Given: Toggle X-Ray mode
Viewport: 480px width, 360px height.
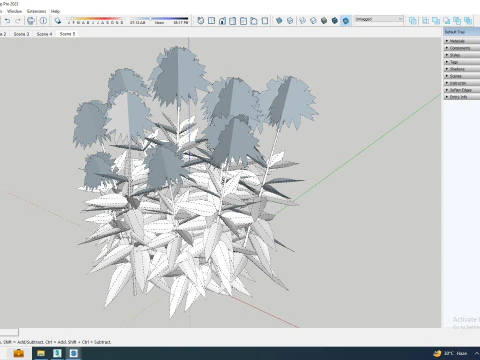Looking at the screenshot, I should coord(279,21).
